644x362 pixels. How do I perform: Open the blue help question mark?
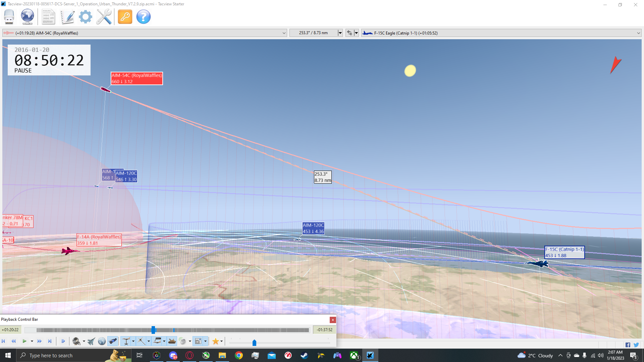click(144, 17)
